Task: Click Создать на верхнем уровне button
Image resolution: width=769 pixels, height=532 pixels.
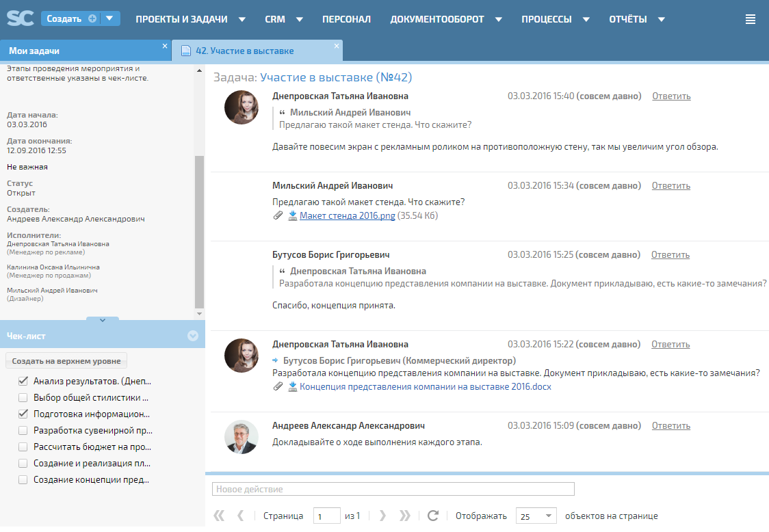Action: pyautogui.click(x=66, y=361)
